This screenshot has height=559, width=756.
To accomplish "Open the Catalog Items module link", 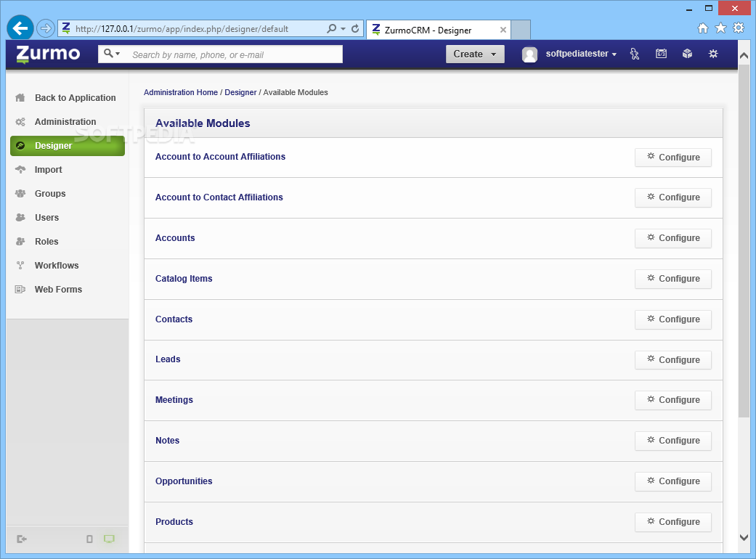I will coord(184,279).
